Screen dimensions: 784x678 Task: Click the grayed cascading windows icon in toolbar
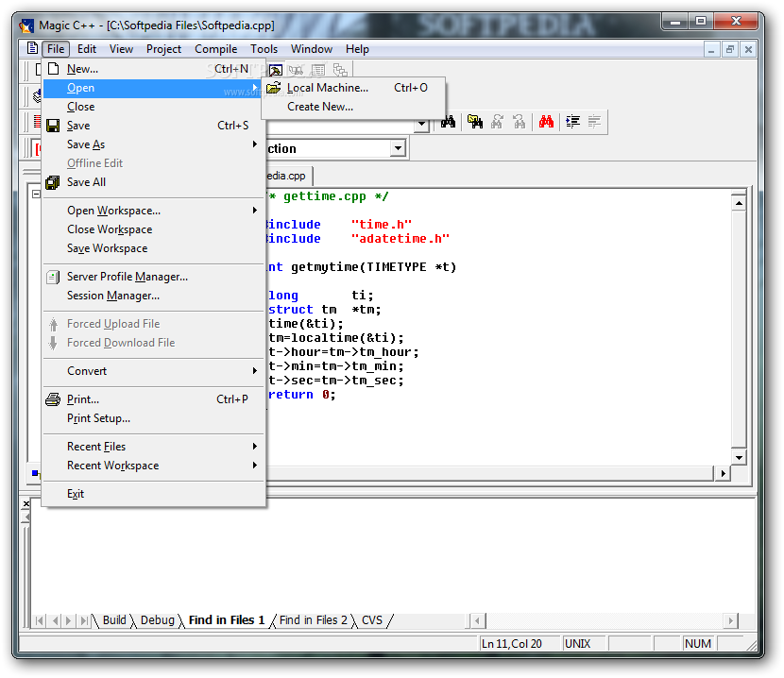point(340,70)
